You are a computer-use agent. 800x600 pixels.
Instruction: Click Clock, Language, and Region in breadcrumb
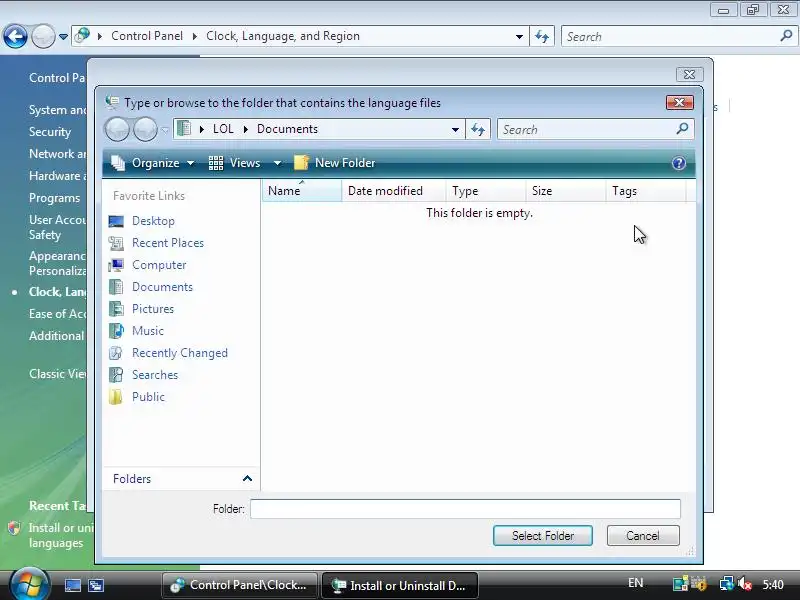283,36
